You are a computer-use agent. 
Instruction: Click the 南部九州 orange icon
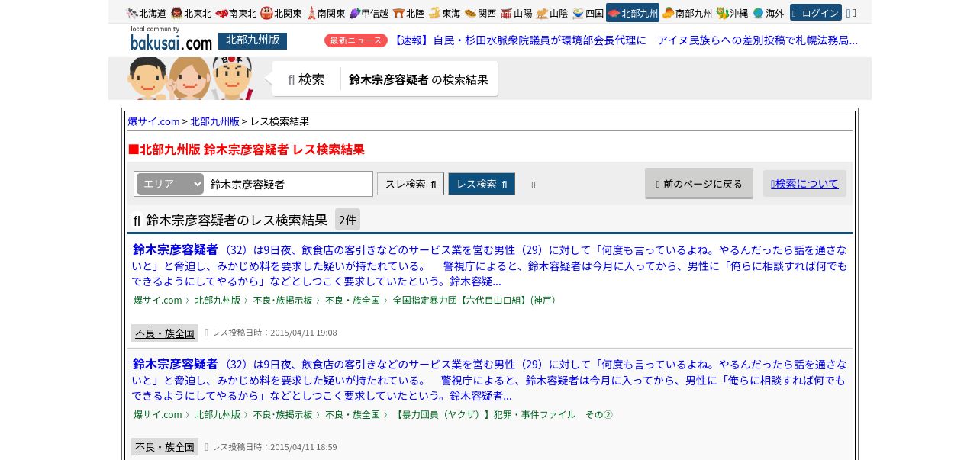click(x=668, y=13)
